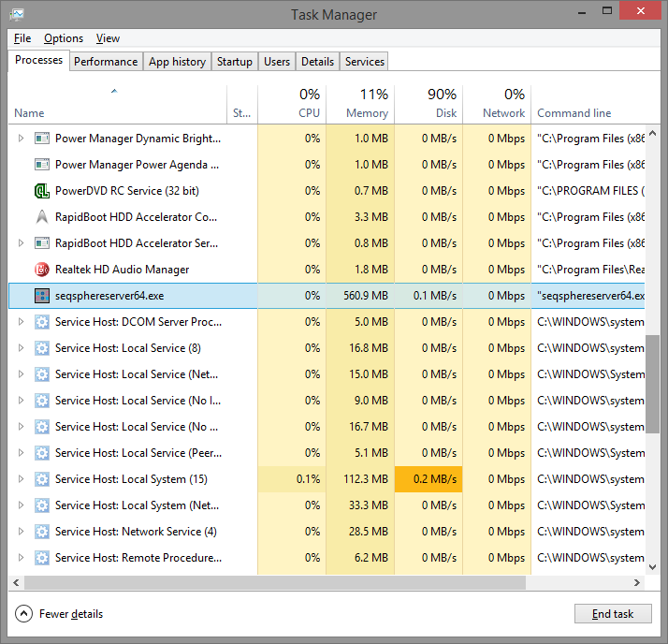Sort by the Disk column header
The height and width of the screenshot is (644, 668).
coord(428,105)
